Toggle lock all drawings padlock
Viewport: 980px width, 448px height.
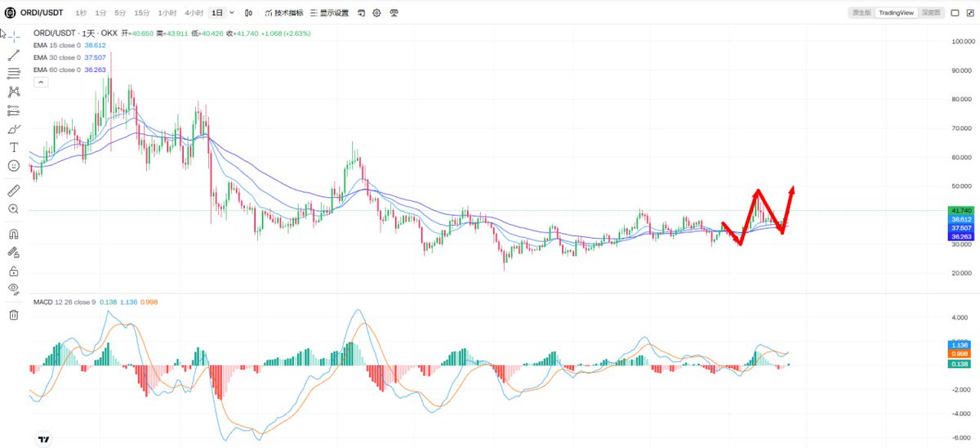tap(14, 271)
